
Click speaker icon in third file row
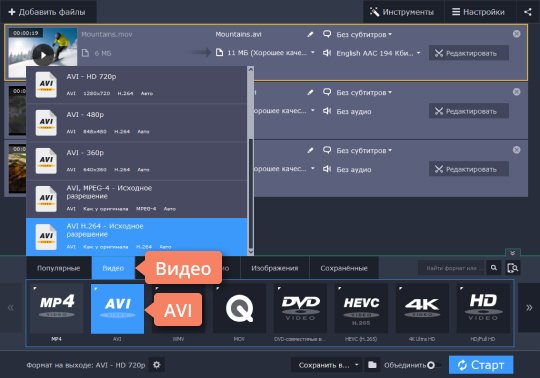click(327, 169)
